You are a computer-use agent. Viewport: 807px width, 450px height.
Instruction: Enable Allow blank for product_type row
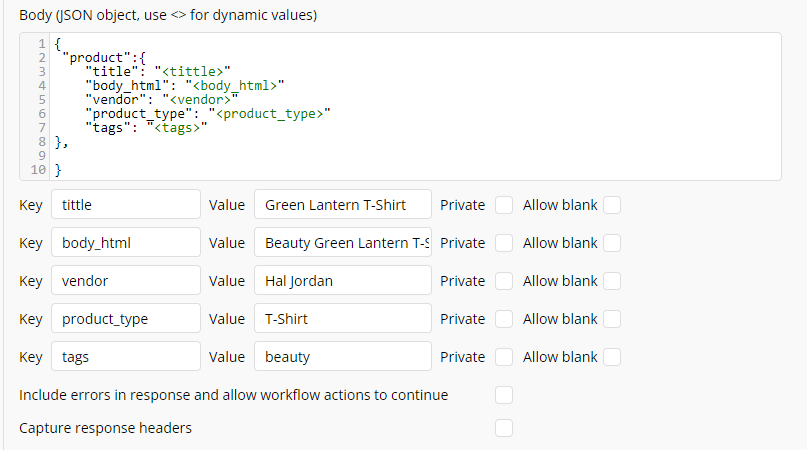coord(612,319)
